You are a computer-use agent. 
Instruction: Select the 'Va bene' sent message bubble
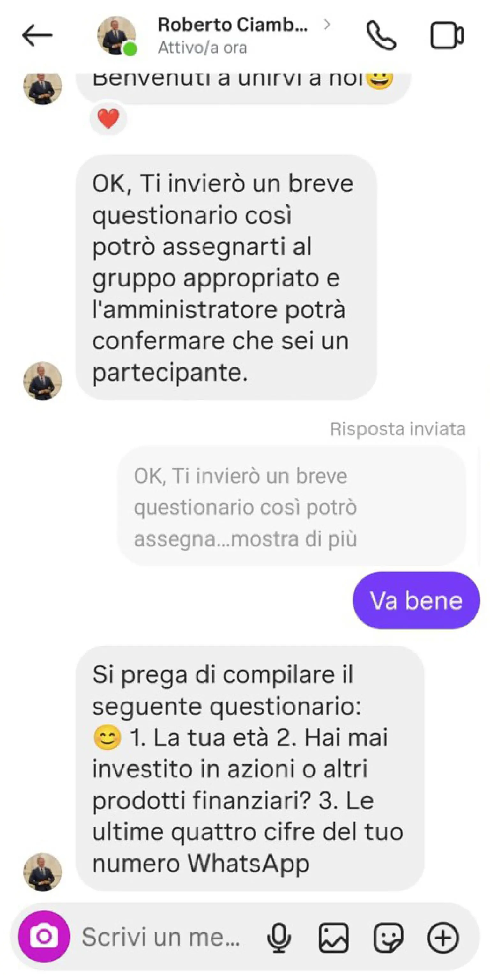416,600
